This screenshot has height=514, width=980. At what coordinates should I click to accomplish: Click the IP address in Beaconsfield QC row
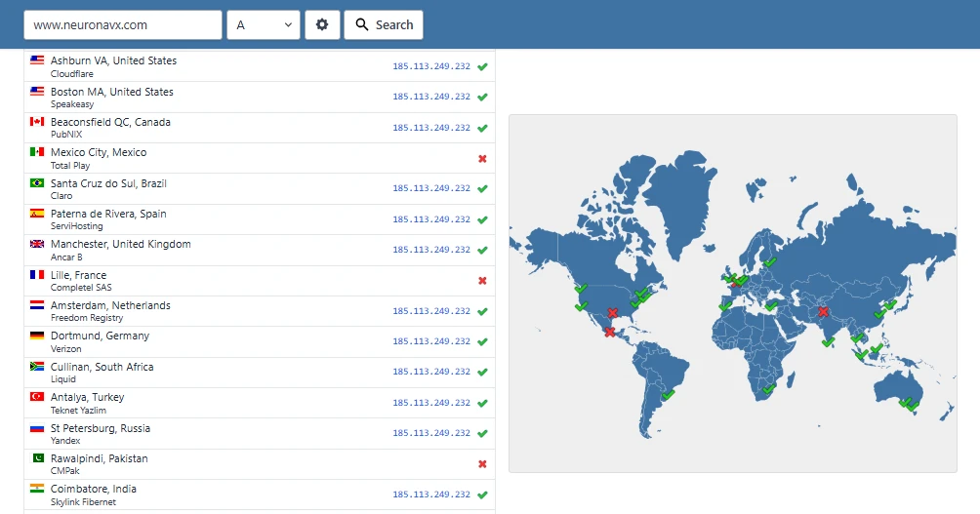click(431, 128)
